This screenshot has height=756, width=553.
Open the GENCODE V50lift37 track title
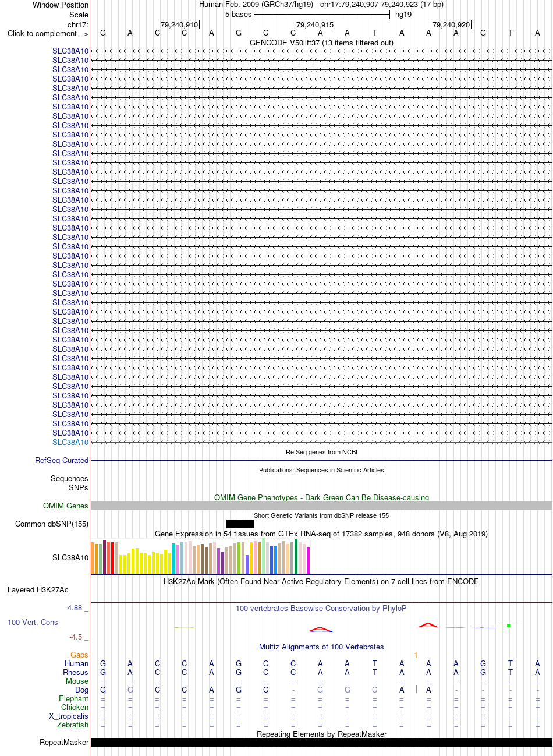click(x=321, y=43)
